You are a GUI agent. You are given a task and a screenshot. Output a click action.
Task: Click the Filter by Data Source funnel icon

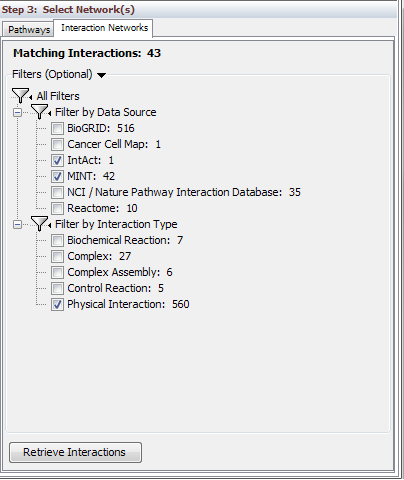point(39,112)
